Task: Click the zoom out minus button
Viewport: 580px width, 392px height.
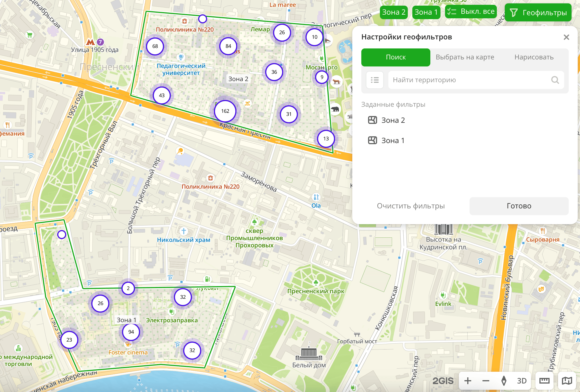Action: pyautogui.click(x=486, y=381)
